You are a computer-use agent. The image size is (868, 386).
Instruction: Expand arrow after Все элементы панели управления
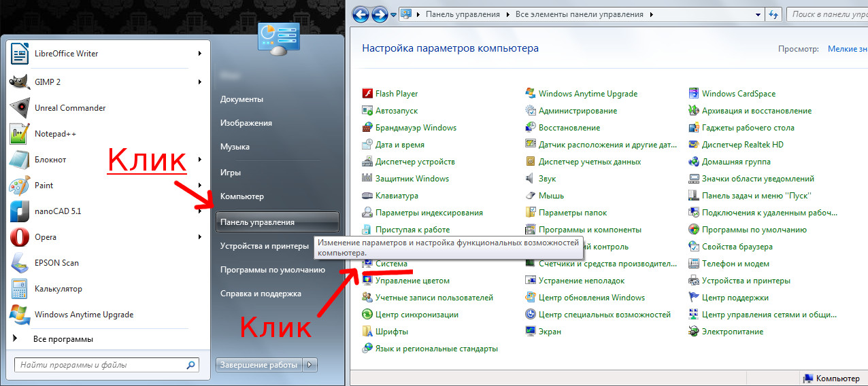click(651, 14)
